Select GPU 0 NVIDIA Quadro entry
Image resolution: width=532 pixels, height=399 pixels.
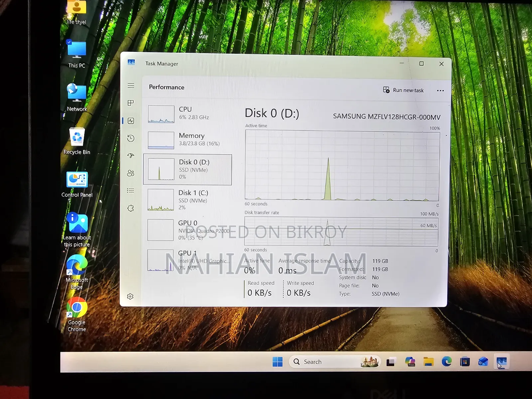(x=188, y=230)
